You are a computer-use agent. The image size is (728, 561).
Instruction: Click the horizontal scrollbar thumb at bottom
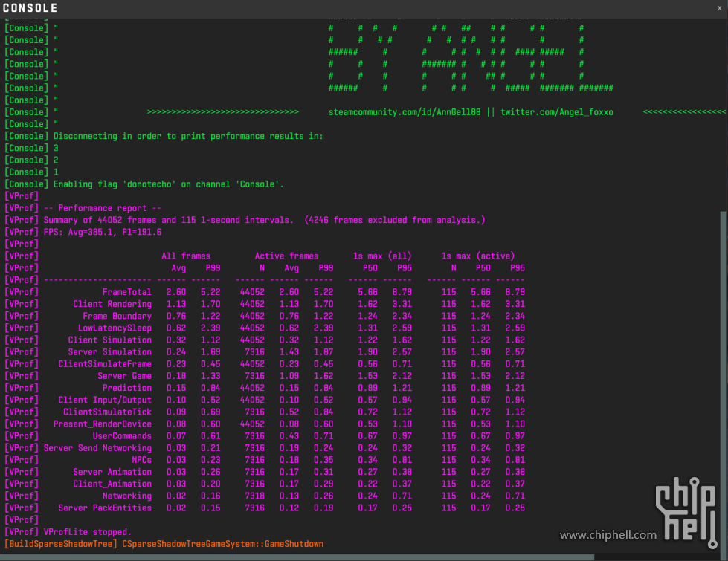pos(297,557)
